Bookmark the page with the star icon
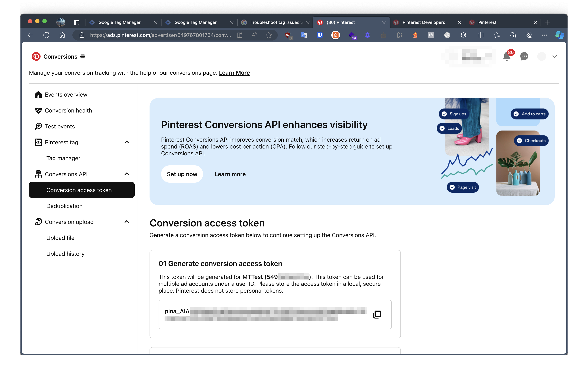Image resolution: width=588 pixels, height=382 pixels. [x=268, y=35]
